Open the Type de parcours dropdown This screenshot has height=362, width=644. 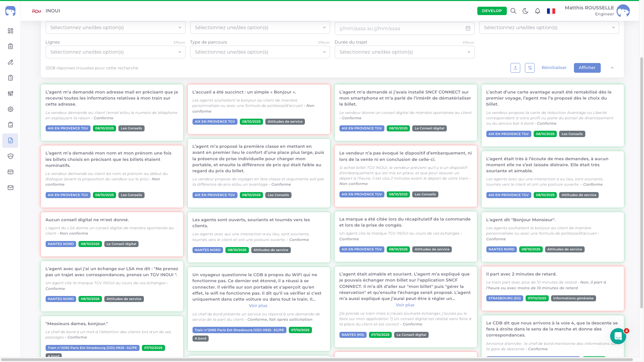coord(260,52)
